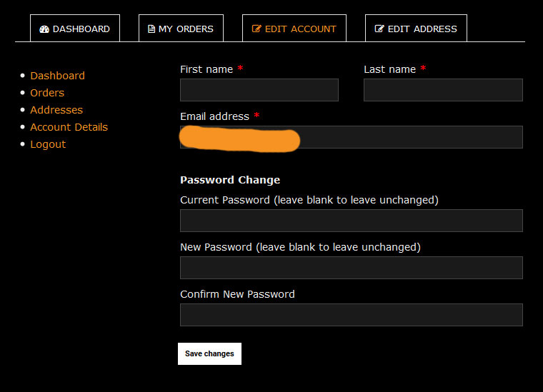This screenshot has height=392, width=543.
Task: Focus the Current Password field
Action: pos(352,221)
